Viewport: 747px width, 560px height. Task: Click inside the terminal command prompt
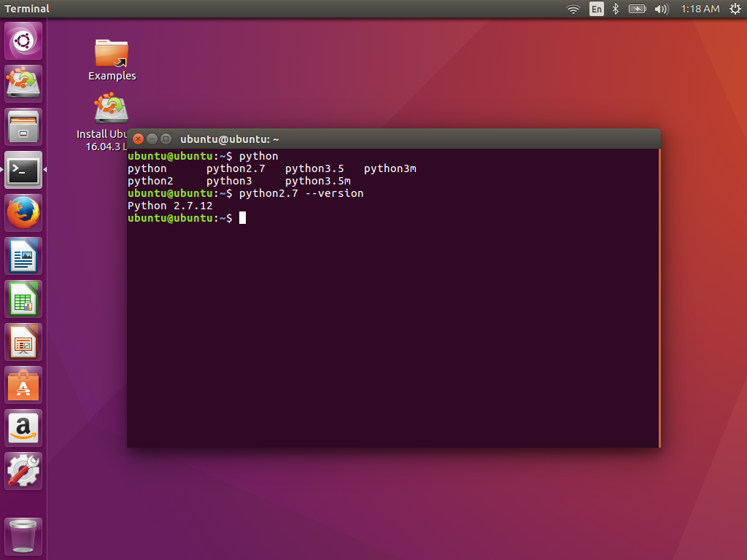click(x=292, y=218)
